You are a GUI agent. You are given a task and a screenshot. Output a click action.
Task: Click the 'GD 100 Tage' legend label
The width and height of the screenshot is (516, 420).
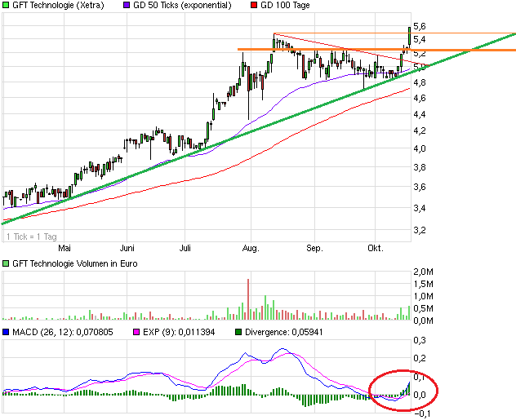click(285, 5)
